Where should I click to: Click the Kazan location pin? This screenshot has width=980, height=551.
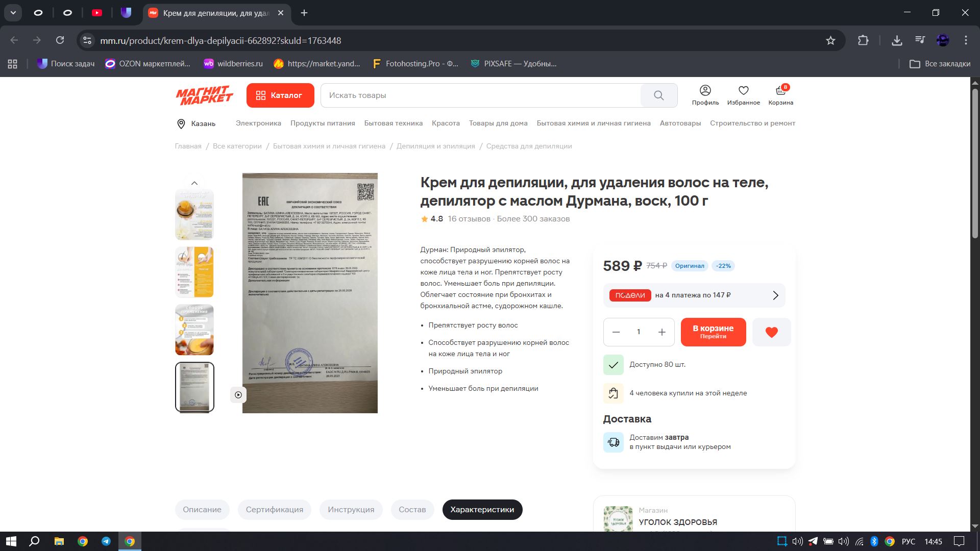(x=181, y=123)
